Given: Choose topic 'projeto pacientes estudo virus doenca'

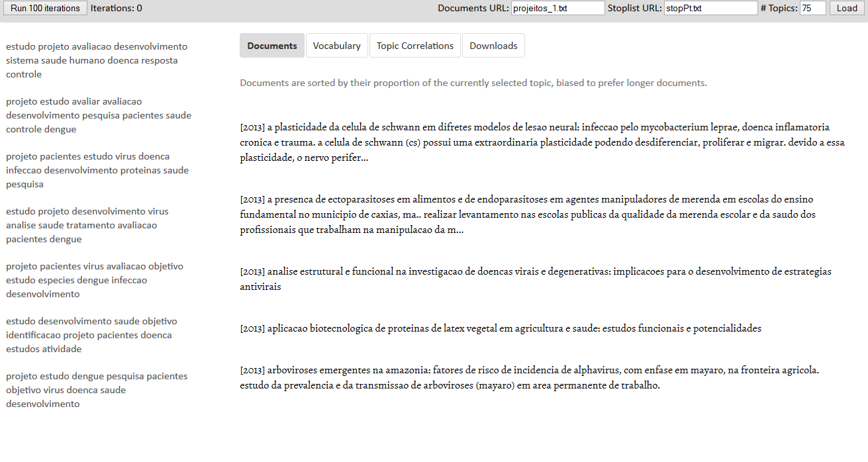Looking at the screenshot, I should coord(97,170).
